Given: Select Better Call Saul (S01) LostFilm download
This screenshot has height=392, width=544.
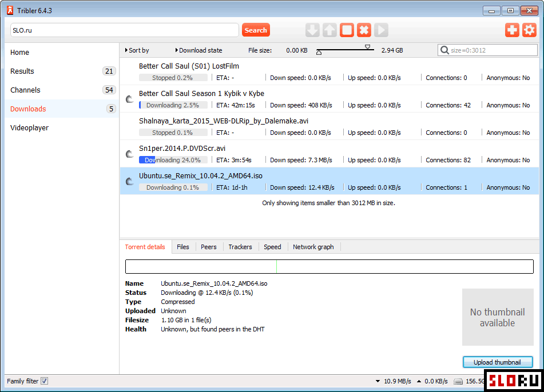Looking at the screenshot, I should (x=329, y=71).
